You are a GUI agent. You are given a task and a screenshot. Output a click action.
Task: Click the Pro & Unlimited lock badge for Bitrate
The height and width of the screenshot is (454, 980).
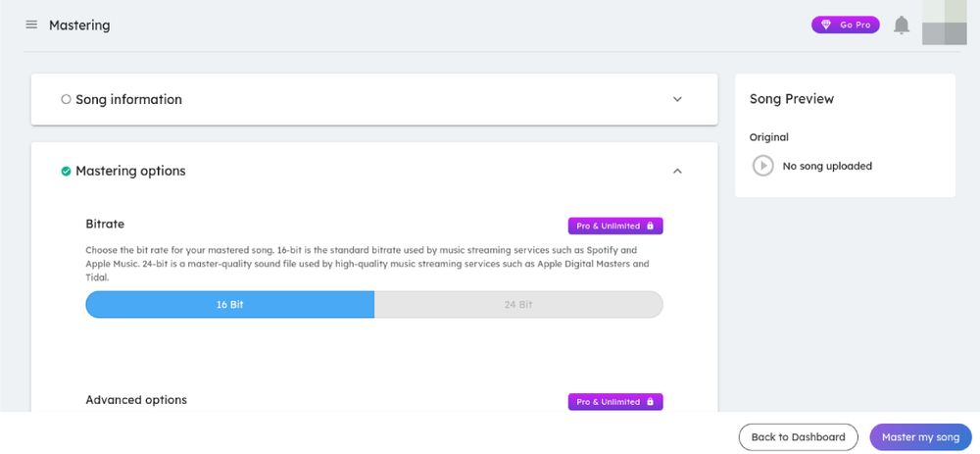[x=615, y=226]
